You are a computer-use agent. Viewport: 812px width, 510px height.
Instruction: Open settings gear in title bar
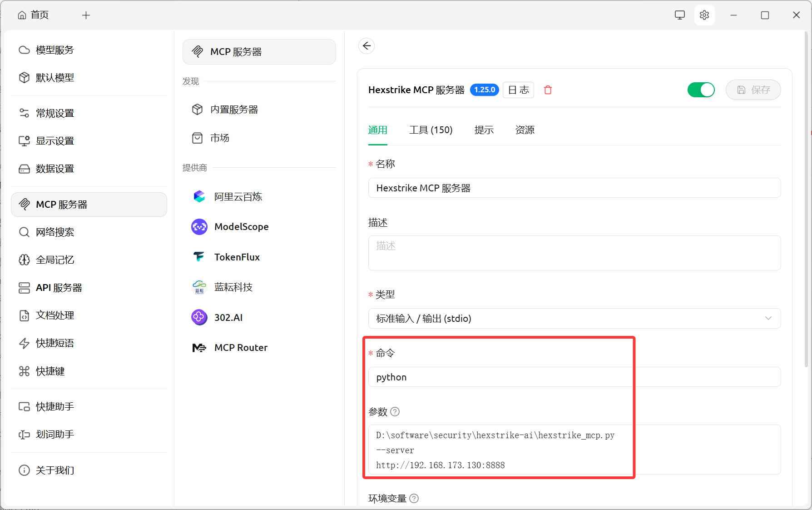pos(704,15)
